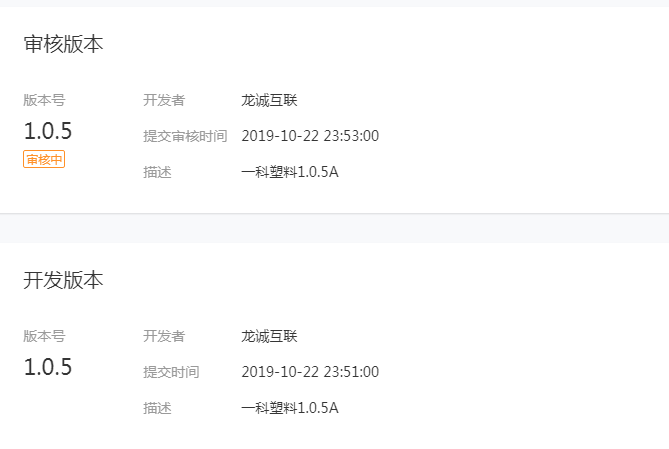Click the 审核中 status badge

pyautogui.click(x=44, y=159)
